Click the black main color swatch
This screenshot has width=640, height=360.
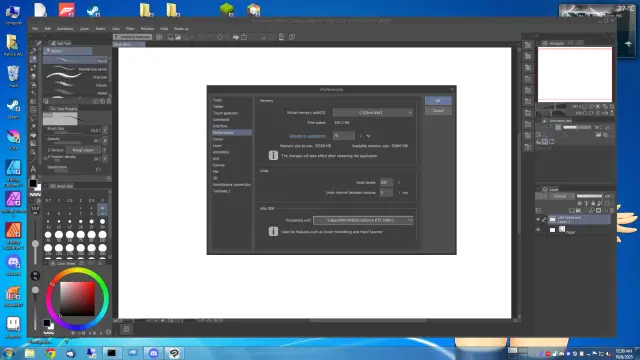[x=33, y=184]
